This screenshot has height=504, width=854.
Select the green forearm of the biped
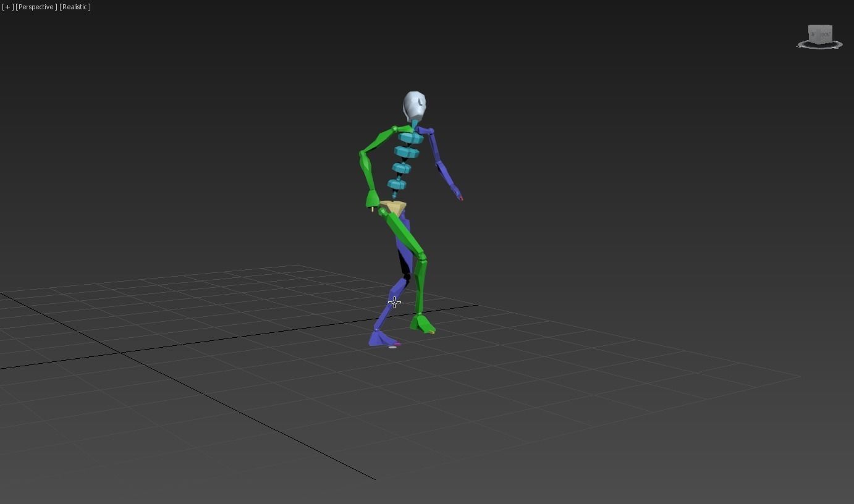click(x=366, y=172)
